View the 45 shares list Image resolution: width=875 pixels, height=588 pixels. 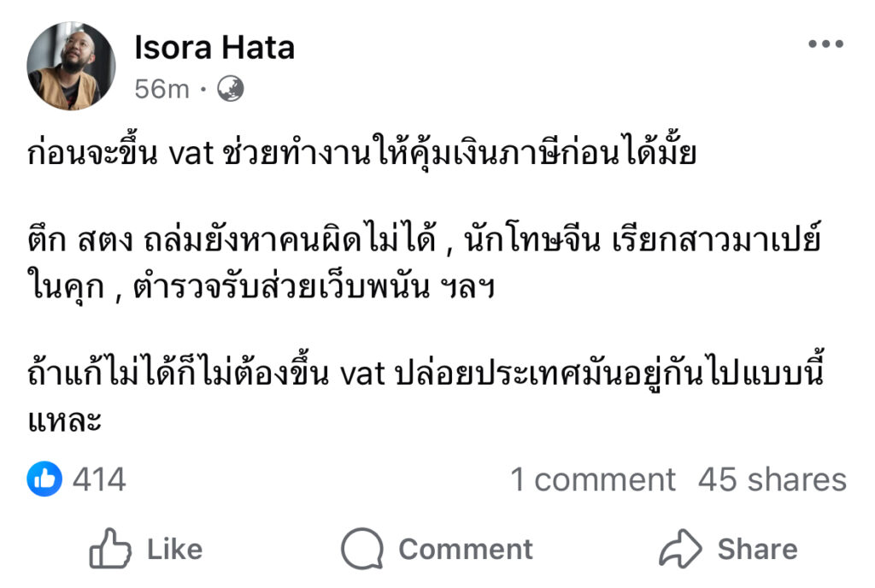[x=772, y=479]
